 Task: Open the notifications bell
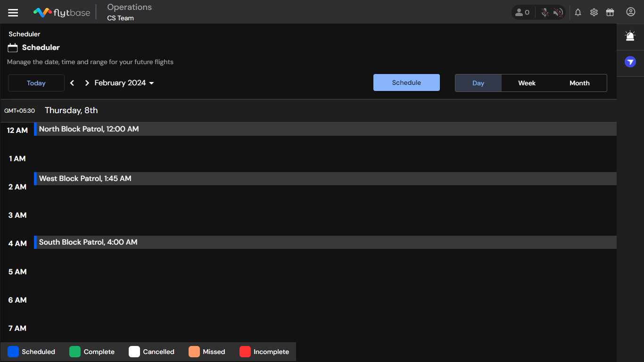click(578, 13)
